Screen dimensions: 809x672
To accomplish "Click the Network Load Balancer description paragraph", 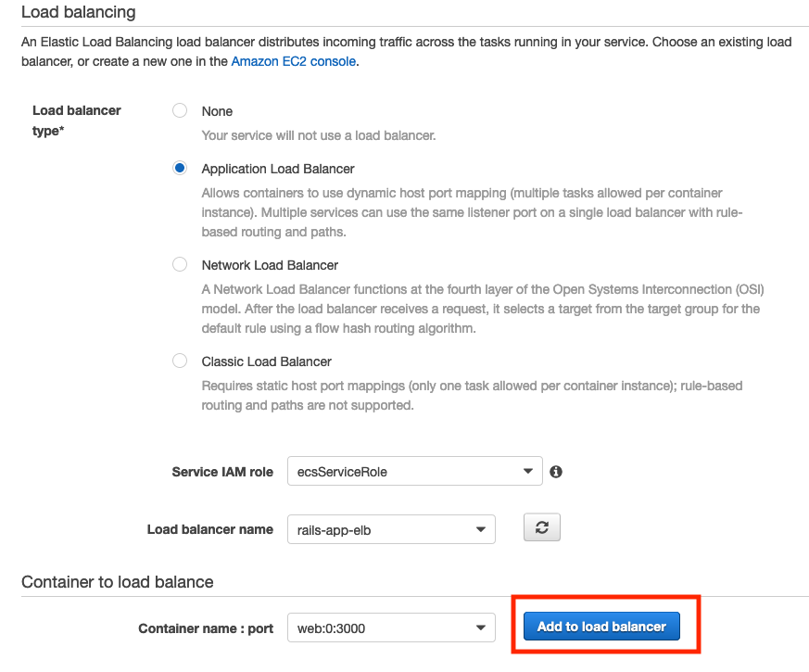I will [483, 309].
